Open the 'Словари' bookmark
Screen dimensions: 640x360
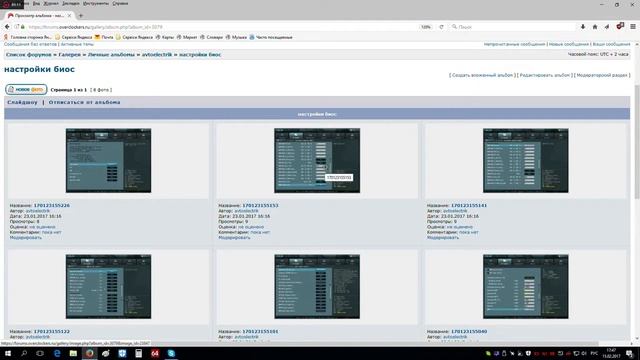click(211, 37)
